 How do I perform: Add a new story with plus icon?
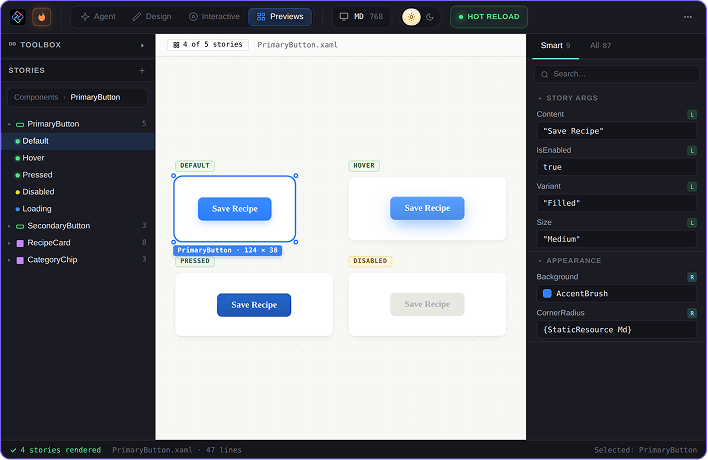pos(142,70)
